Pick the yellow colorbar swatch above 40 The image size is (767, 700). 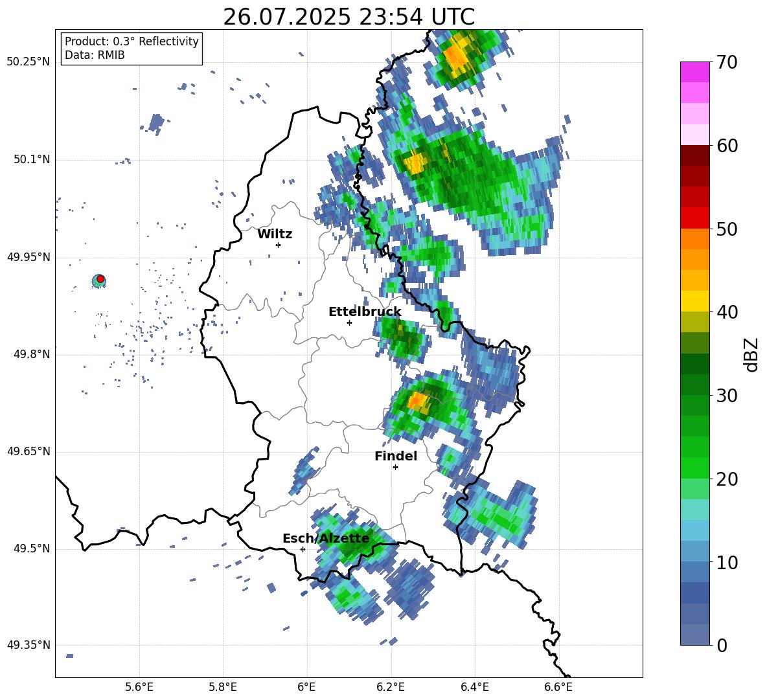pyautogui.click(x=694, y=301)
